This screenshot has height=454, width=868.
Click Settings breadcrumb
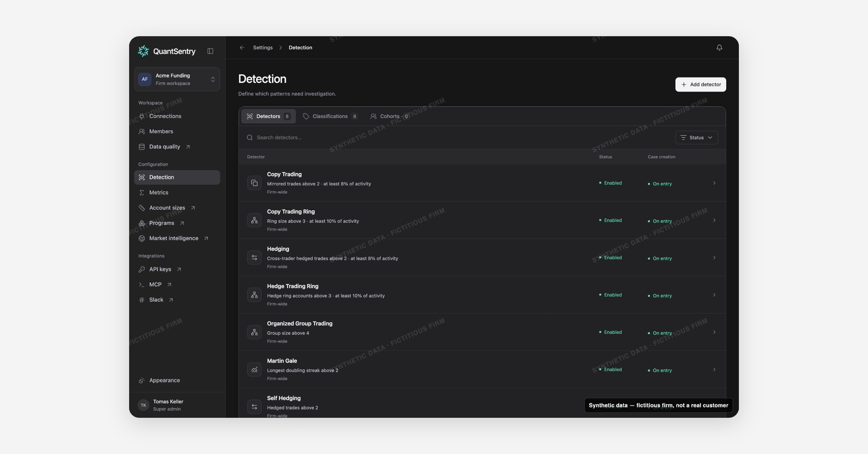263,47
